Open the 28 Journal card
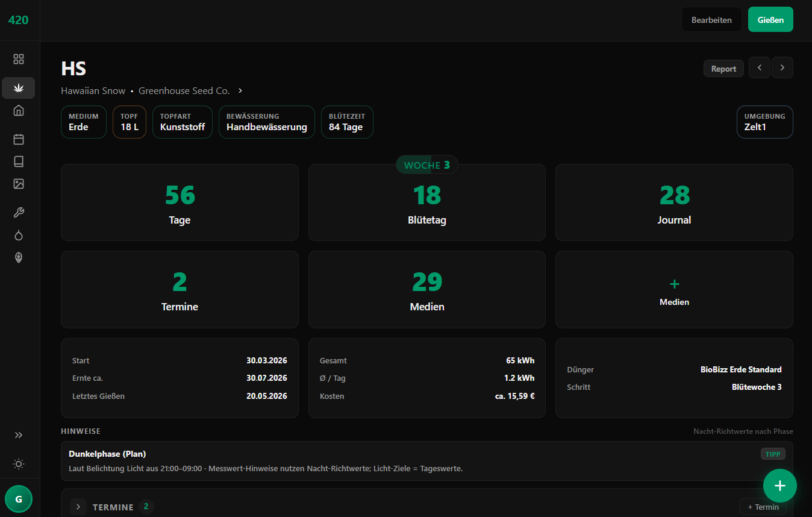 click(674, 202)
